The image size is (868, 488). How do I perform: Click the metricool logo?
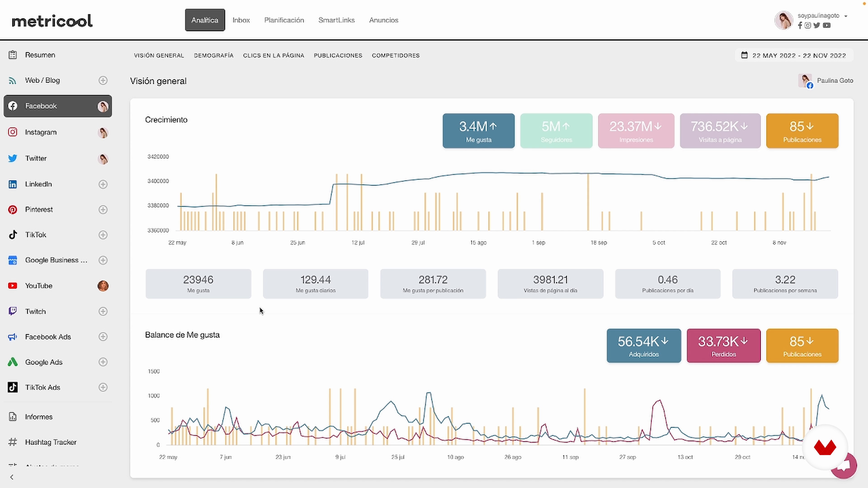[52, 21]
